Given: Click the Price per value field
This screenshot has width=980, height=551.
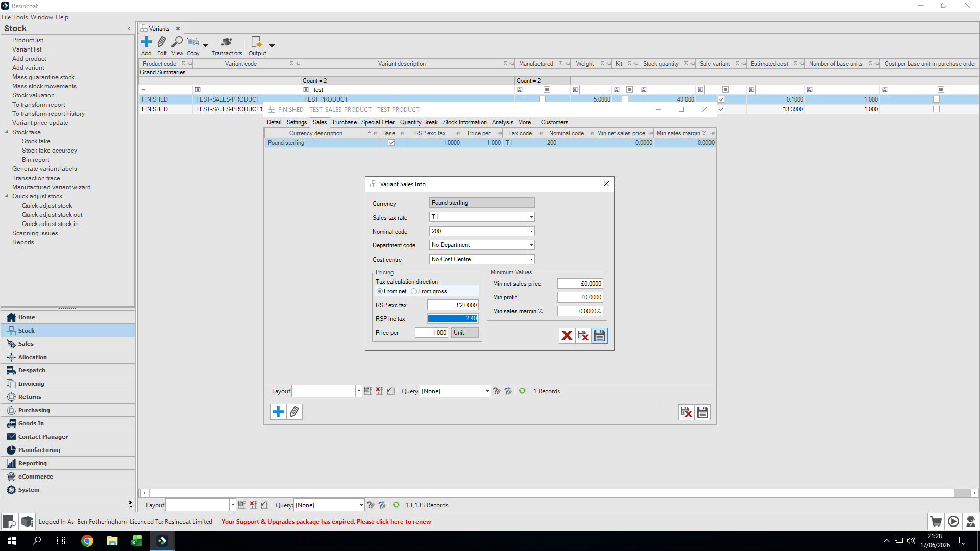Looking at the screenshot, I should coord(432,333).
